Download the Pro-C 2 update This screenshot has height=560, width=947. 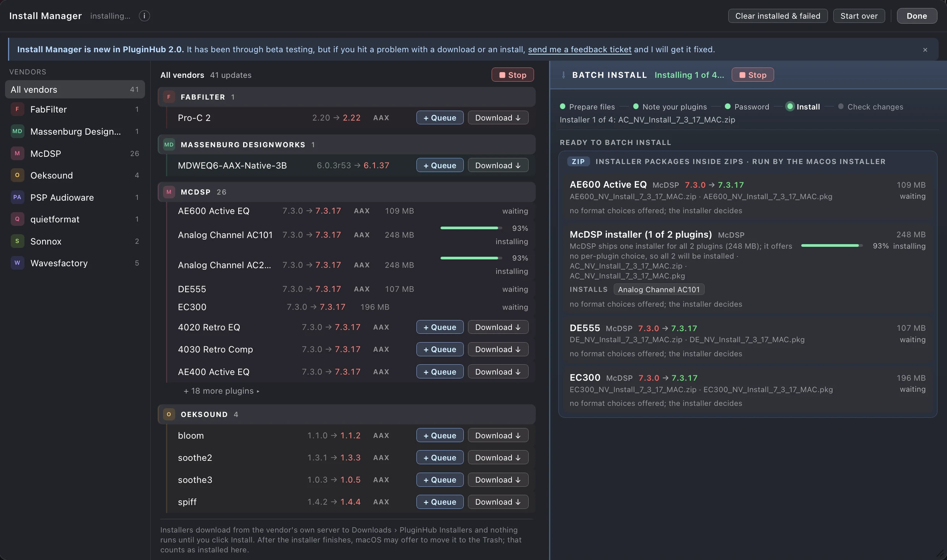pos(498,118)
